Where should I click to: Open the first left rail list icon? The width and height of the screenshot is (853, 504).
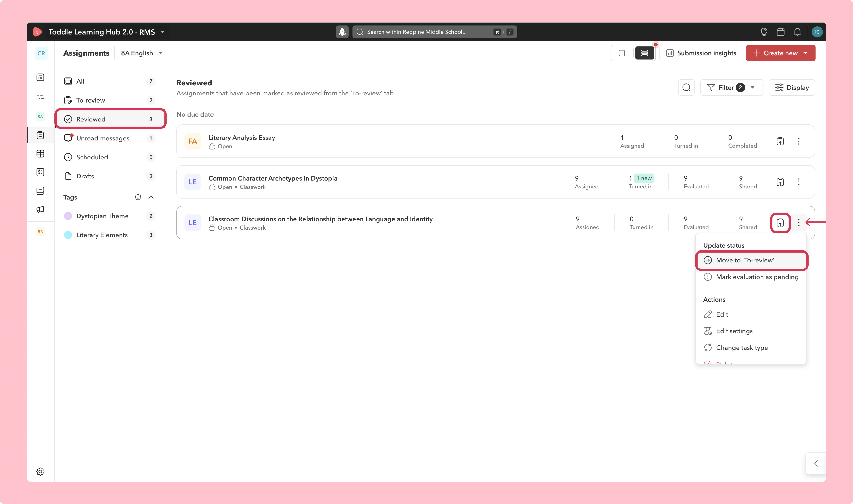point(40,77)
